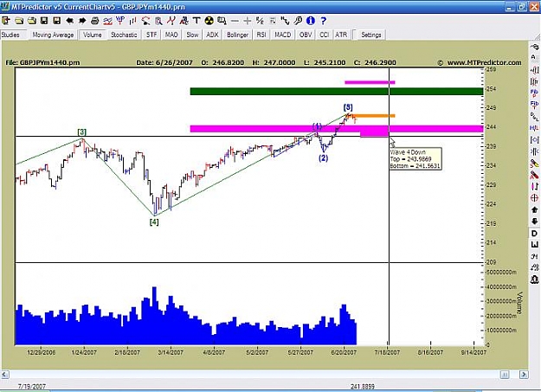The image size is (541, 392).
Task: Click the scroll left arrow at bottom
Action: pos(5,375)
